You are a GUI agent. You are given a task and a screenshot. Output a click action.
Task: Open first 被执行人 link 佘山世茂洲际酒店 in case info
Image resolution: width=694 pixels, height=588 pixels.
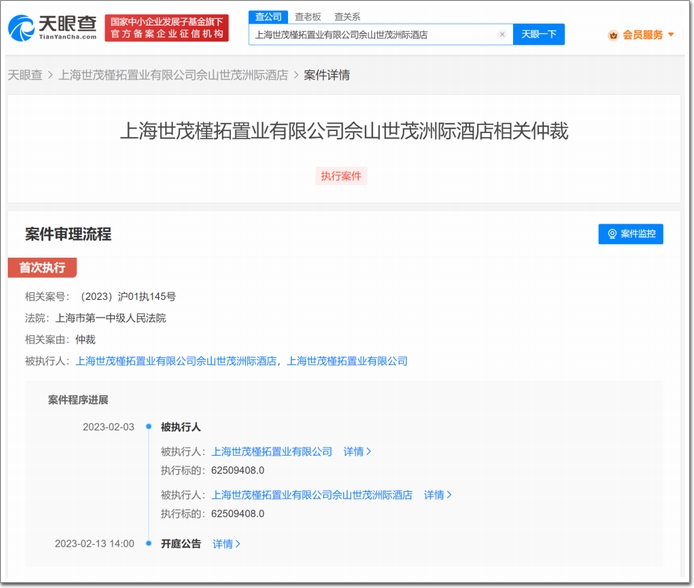[176, 361]
